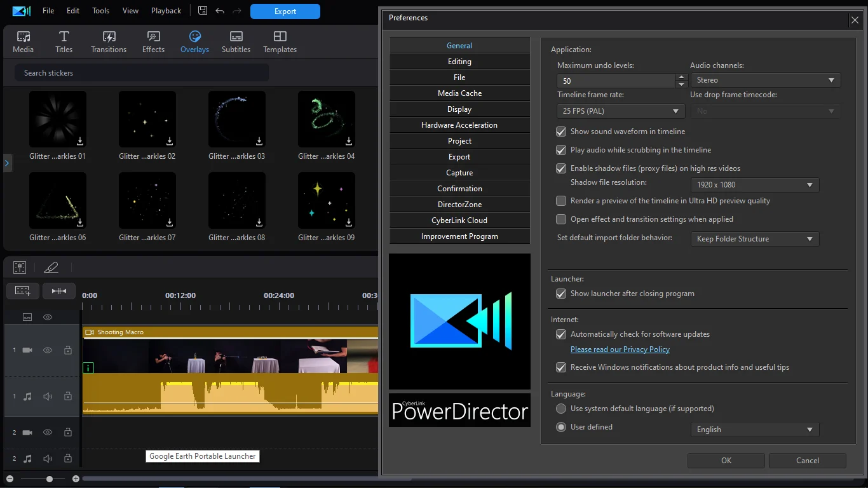This screenshot has height=488, width=868.
Task: Select Use system default language radio button
Action: (561, 409)
